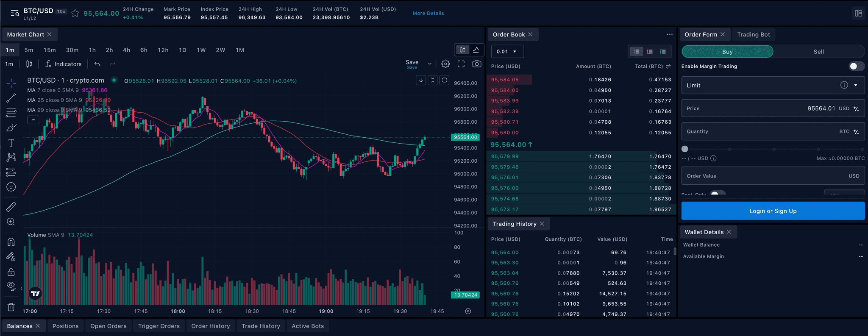868x336 pixels.
Task: Select the crosshair cursor tool
Action: [x=11, y=83]
